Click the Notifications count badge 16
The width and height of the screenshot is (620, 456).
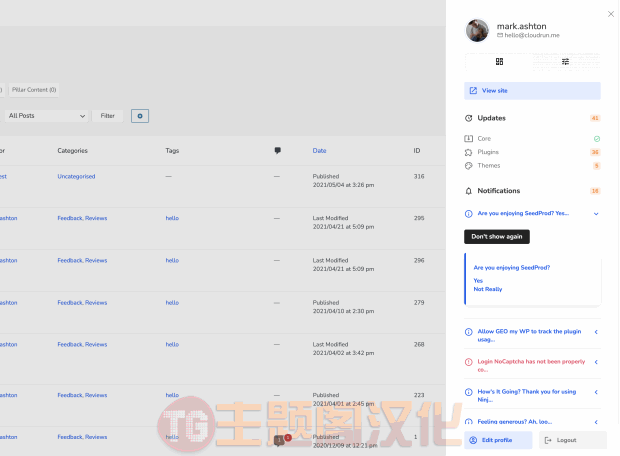pyautogui.click(x=595, y=191)
